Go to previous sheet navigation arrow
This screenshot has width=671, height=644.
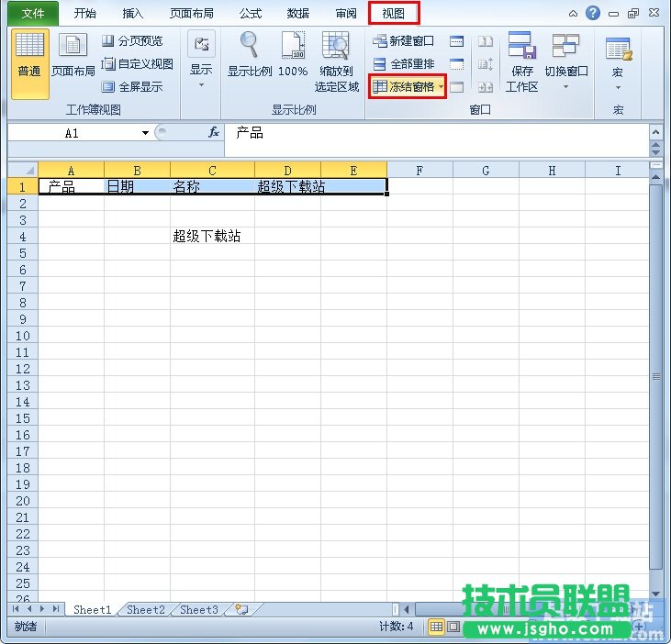click(x=29, y=608)
